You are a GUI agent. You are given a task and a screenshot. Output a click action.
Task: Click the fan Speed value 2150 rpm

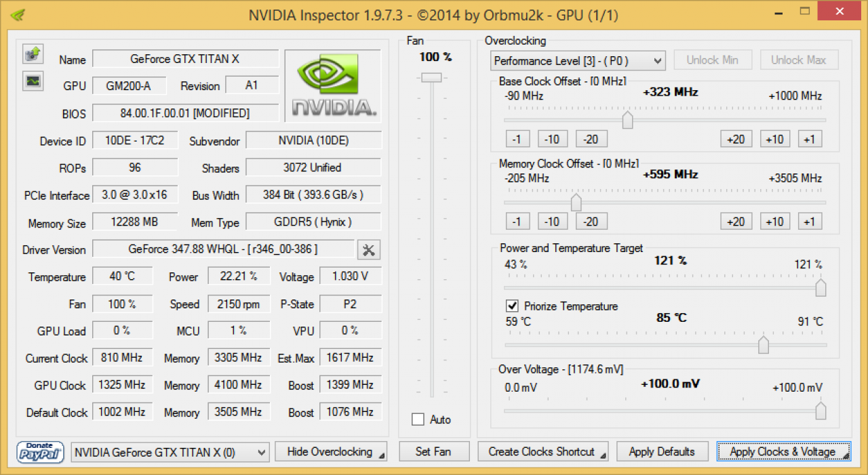coord(239,304)
